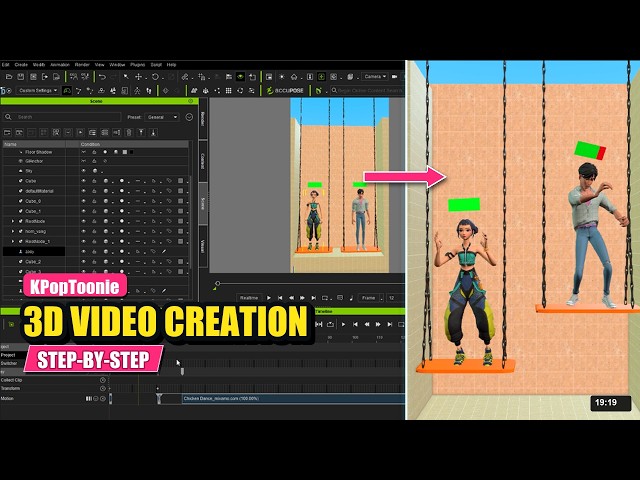Click the diamond keyframe toolbar icon
Image resolution: width=640 pixels, height=480 pixels.
click(165, 91)
